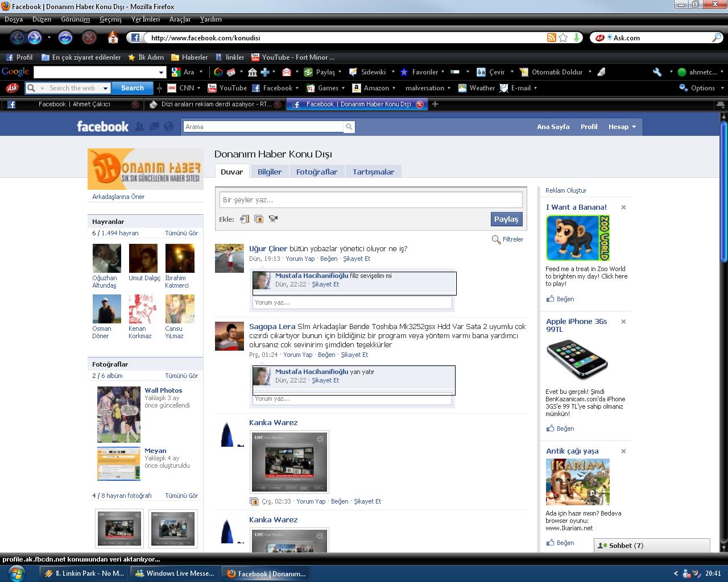Click the Ask toolbar Search button

coord(132,88)
